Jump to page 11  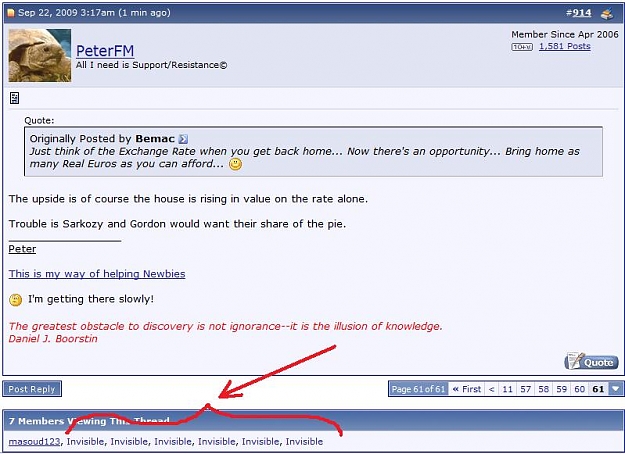point(507,389)
